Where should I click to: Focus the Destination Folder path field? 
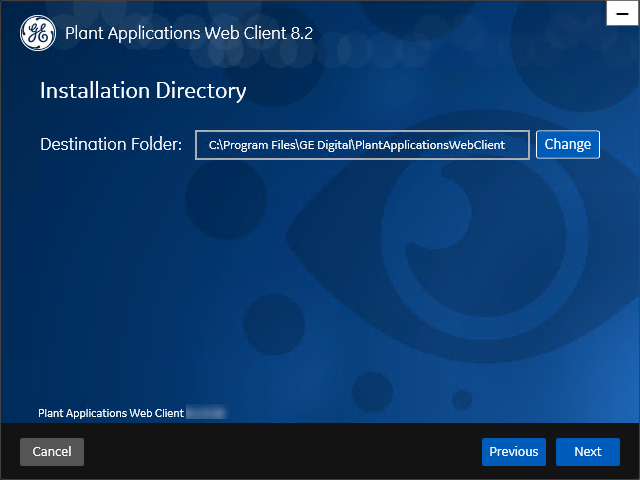coord(362,145)
